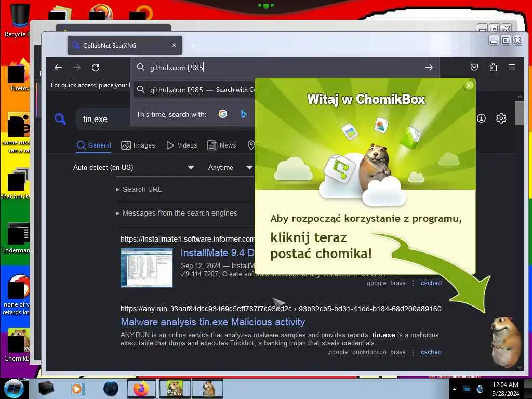532x399 pixels.
Task: Open the Recycle Bin desktop icon
Action: coord(18,20)
